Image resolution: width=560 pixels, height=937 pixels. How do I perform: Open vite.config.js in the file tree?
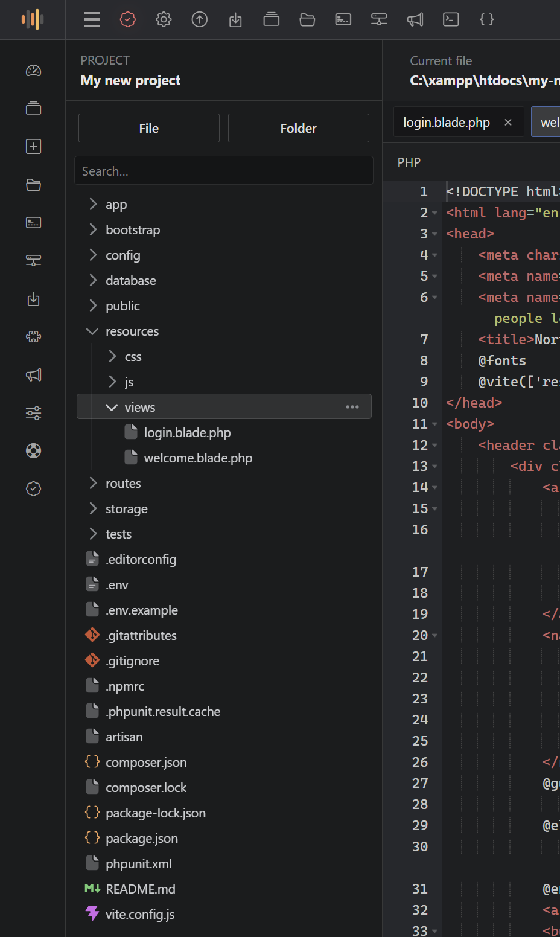[x=140, y=915]
